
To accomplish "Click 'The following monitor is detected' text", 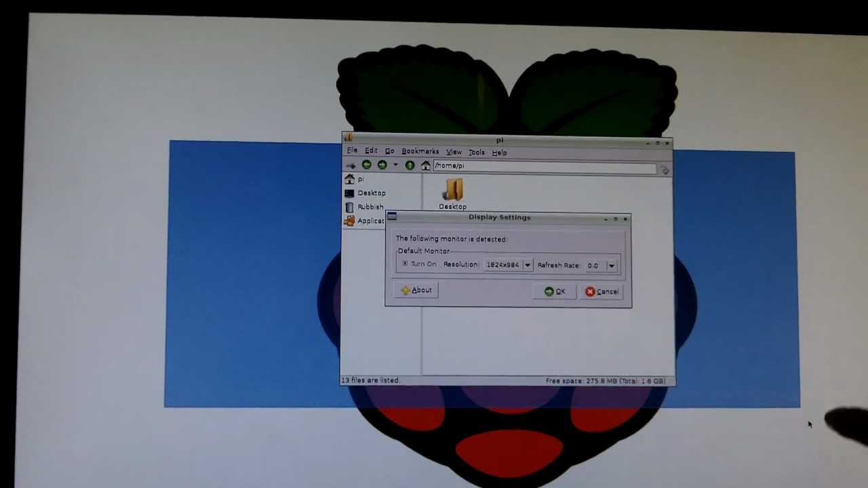I will pyautogui.click(x=451, y=239).
